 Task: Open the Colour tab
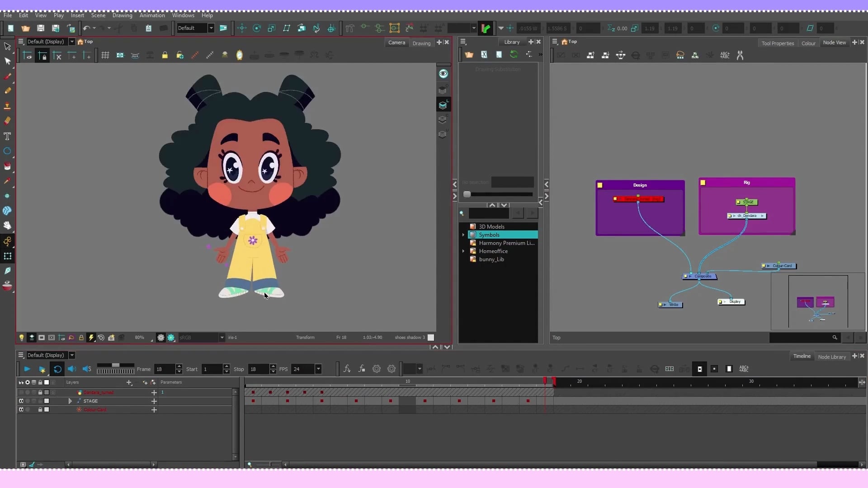coord(808,43)
